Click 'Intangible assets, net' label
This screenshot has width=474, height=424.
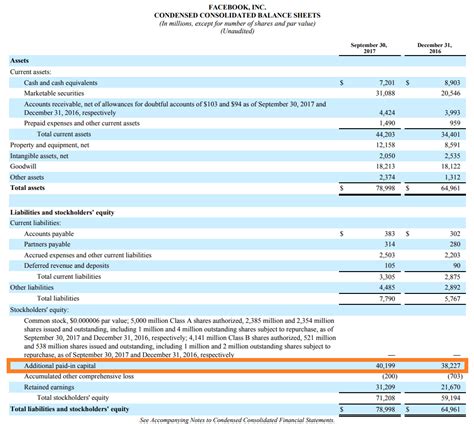(39, 156)
